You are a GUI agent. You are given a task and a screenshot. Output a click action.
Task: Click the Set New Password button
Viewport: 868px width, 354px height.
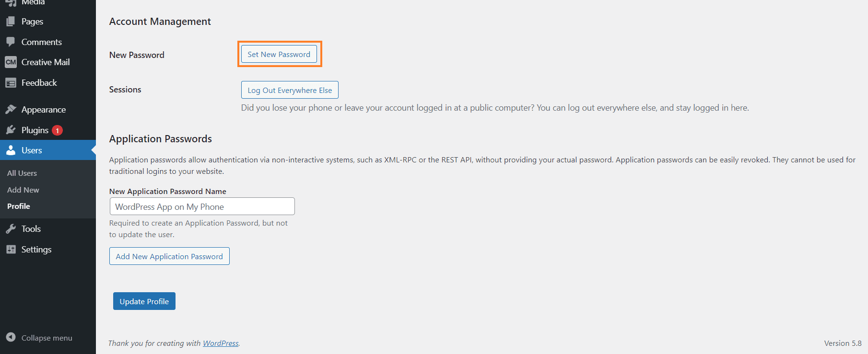279,54
